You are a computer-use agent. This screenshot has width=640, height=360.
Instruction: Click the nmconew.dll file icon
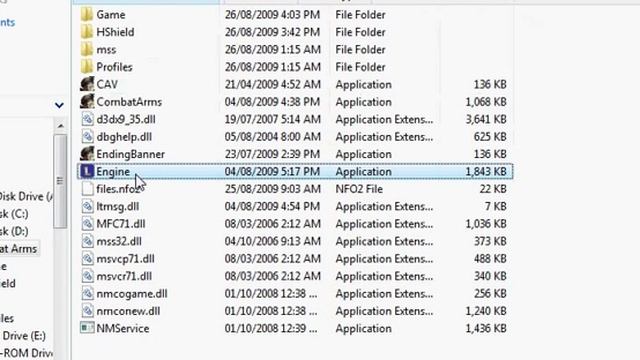pos(87,311)
